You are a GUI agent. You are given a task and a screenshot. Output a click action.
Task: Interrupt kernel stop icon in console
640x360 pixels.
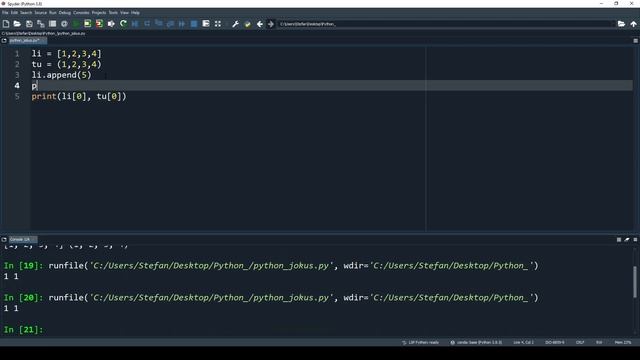pyautogui.click(x=619, y=240)
